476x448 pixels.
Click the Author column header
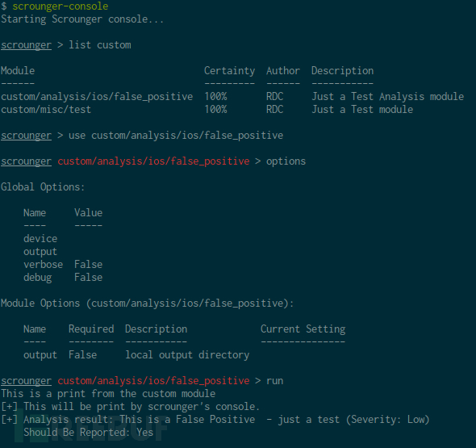pos(283,71)
